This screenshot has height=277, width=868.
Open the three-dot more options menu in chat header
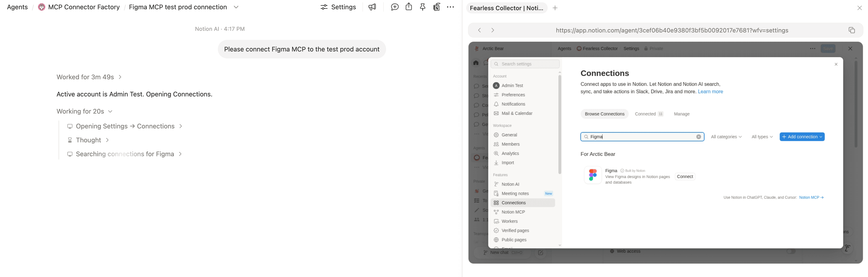click(x=450, y=7)
